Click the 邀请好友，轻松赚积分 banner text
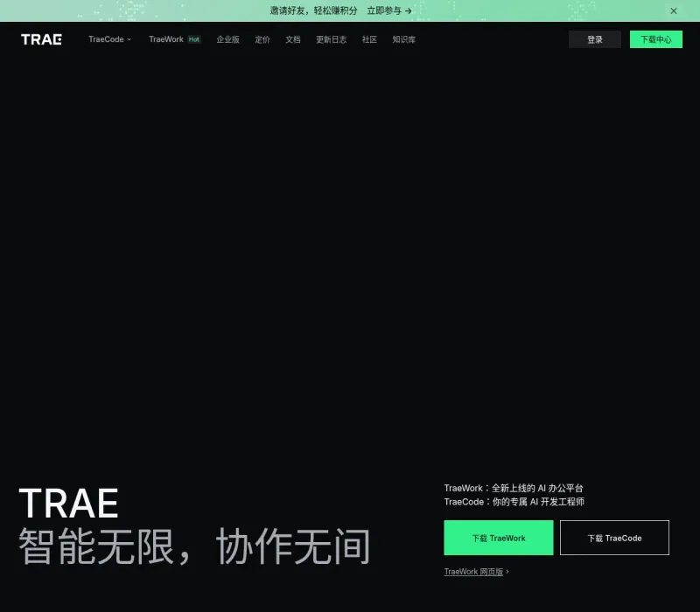This screenshot has height=612, width=700. [313, 10]
